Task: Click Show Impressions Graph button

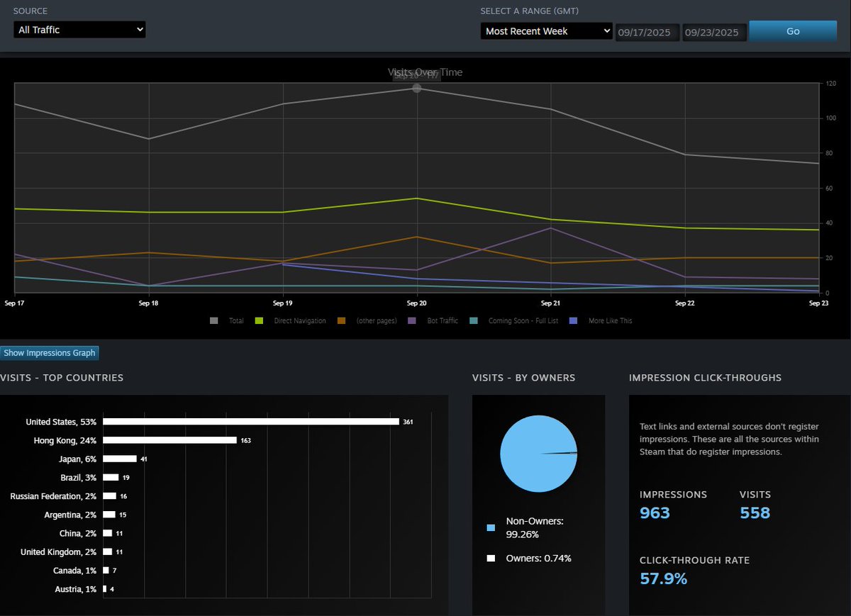Action: coord(50,353)
